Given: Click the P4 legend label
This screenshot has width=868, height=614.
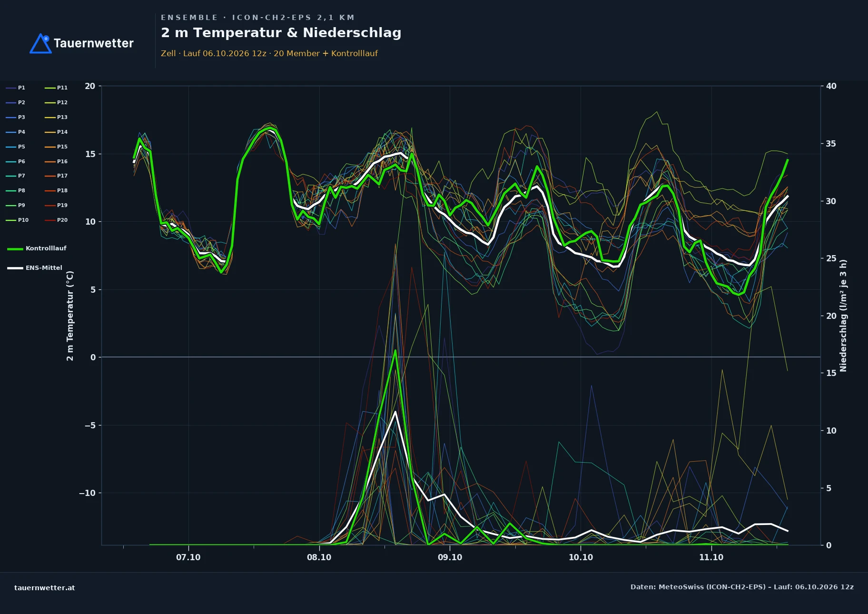Looking at the screenshot, I should click(21, 132).
